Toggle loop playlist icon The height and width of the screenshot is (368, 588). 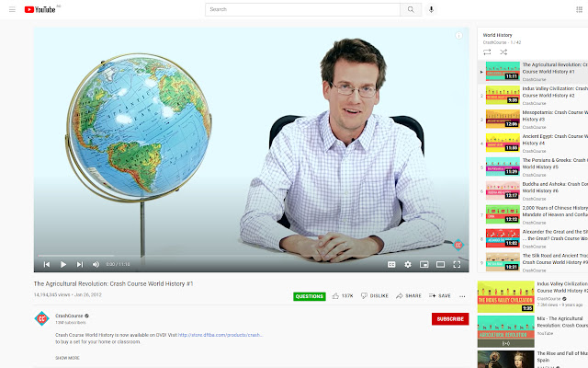click(x=487, y=52)
